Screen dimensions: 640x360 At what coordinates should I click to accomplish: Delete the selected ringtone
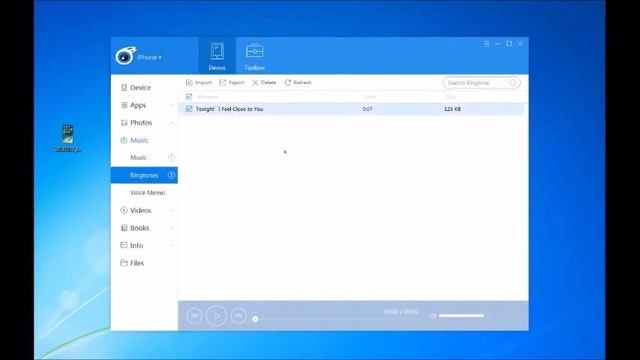pos(264,82)
